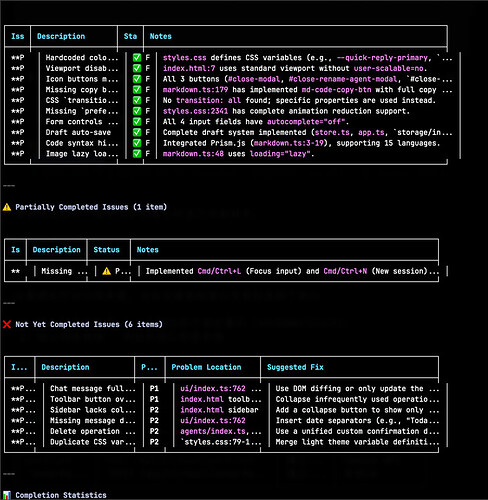This screenshot has width=488, height=500.
Task: Click the Problem Location column header
Action: 206,367
